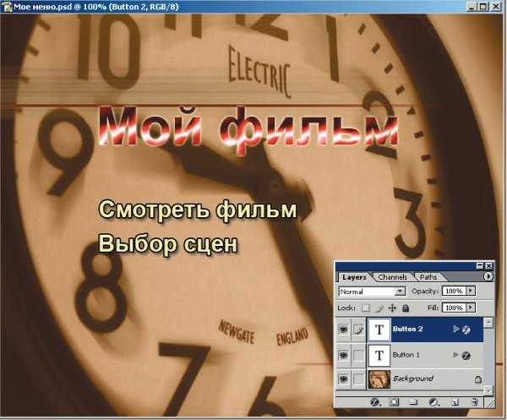Image resolution: width=507 pixels, height=420 pixels.
Task: Click the 'Выбор сцен' button text
Action: point(168,244)
